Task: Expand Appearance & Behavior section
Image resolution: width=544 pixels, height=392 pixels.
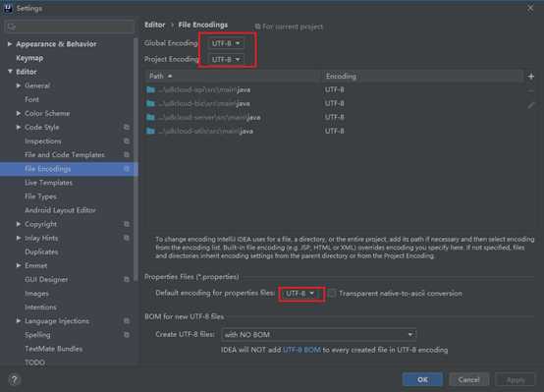Action: [10, 44]
